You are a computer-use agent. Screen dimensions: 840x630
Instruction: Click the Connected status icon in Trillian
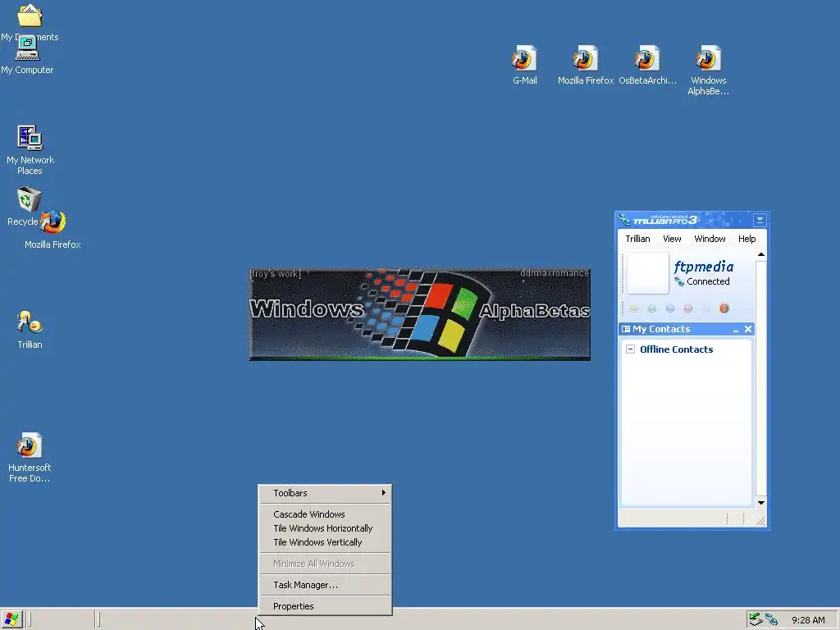click(x=679, y=282)
